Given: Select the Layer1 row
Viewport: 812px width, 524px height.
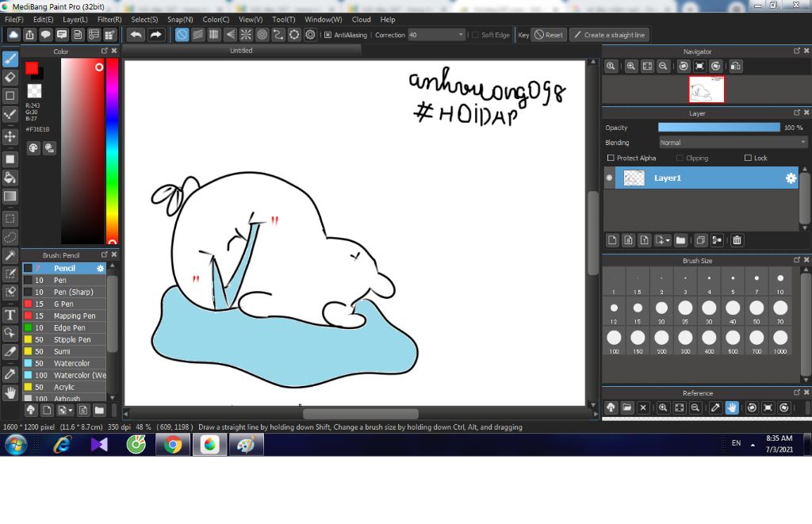Looking at the screenshot, I should click(707, 178).
